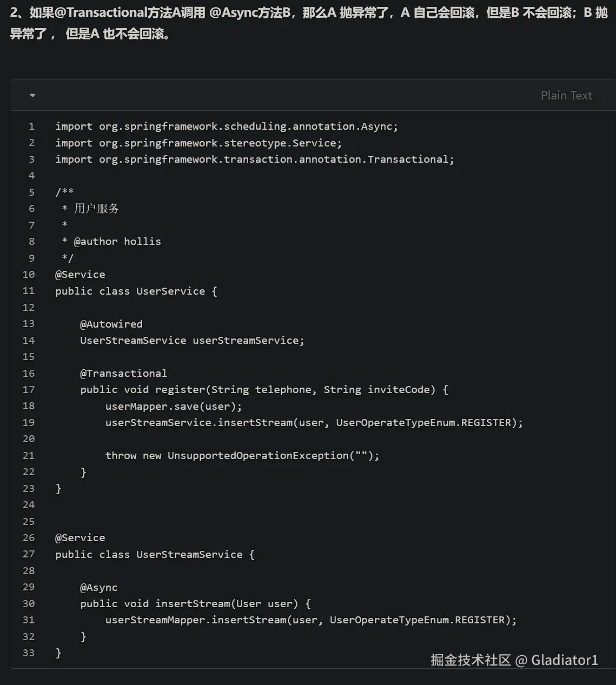Click line number 16 in the gutter
The height and width of the screenshot is (685, 616).
pyautogui.click(x=29, y=374)
